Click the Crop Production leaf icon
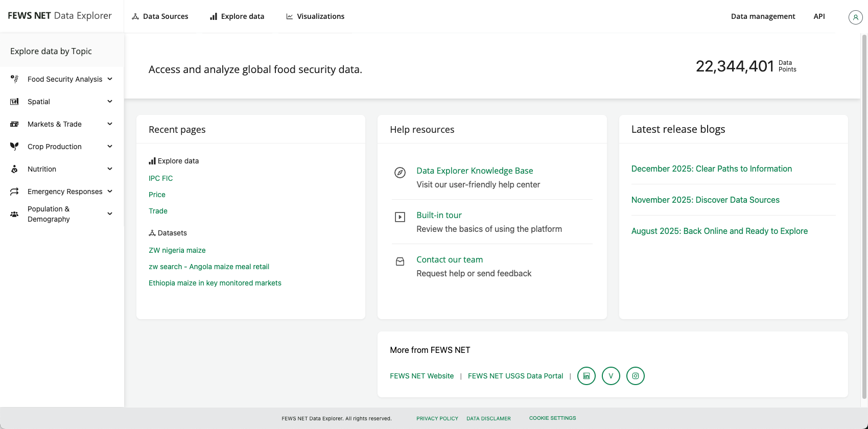This screenshot has height=429, width=868. [14, 147]
